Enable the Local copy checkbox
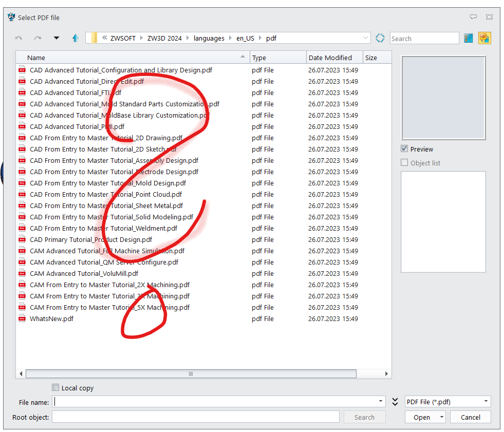The height and width of the screenshot is (432, 504). (x=55, y=388)
